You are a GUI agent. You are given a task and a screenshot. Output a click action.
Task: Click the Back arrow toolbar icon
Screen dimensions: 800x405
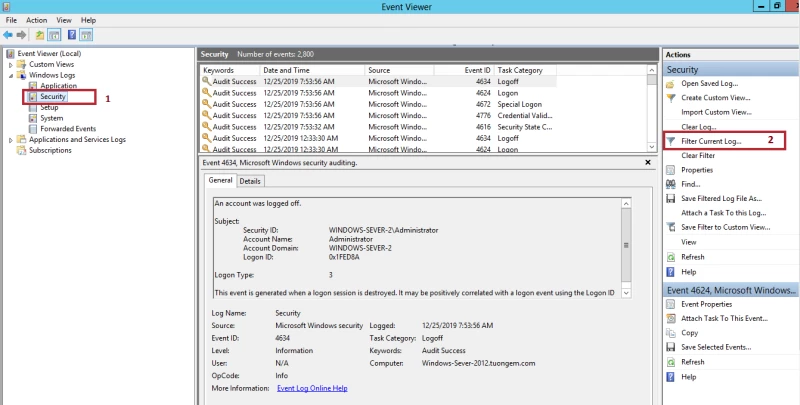point(8,35)
